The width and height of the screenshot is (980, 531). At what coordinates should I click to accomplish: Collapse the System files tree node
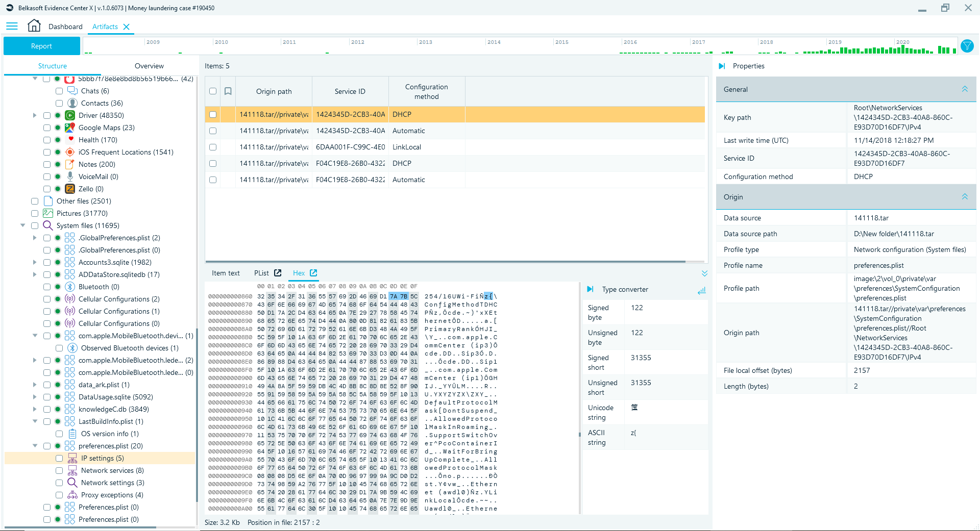23,225
